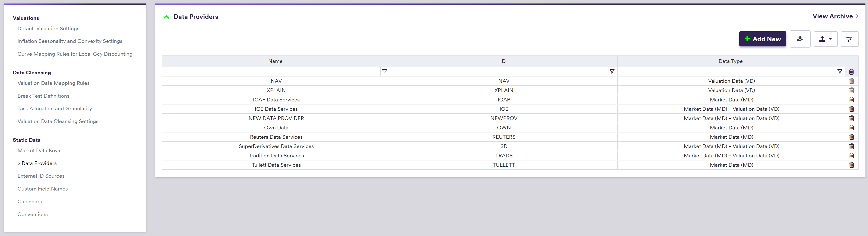The height and width of the screenshot is (236, 868).
Task: Click the ID filter input field
Action: click(x=499, y=71)
